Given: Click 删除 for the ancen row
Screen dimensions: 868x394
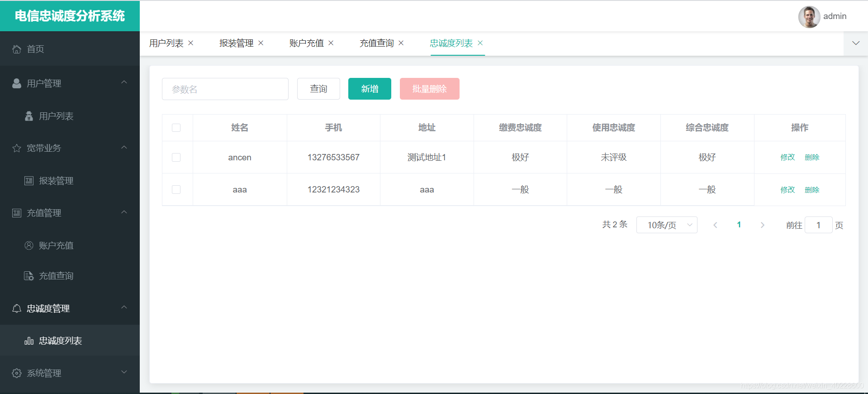Looking at the screenshot, I should tap(812, 157).
